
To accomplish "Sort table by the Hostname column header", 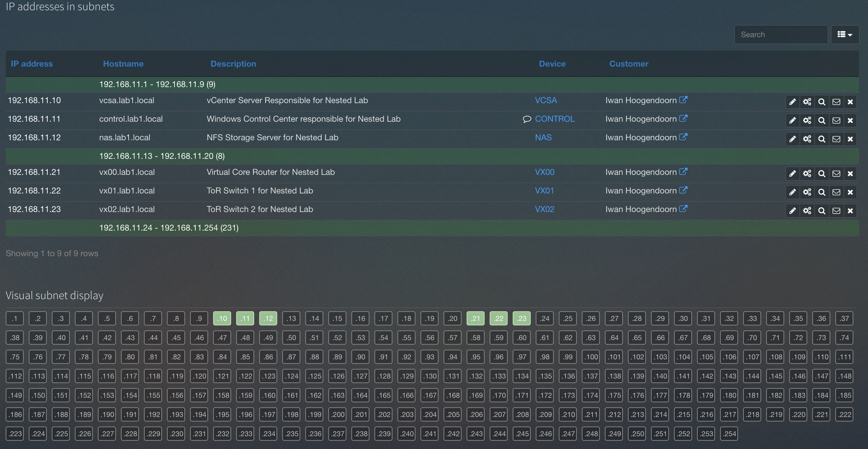I will point(123,64).
